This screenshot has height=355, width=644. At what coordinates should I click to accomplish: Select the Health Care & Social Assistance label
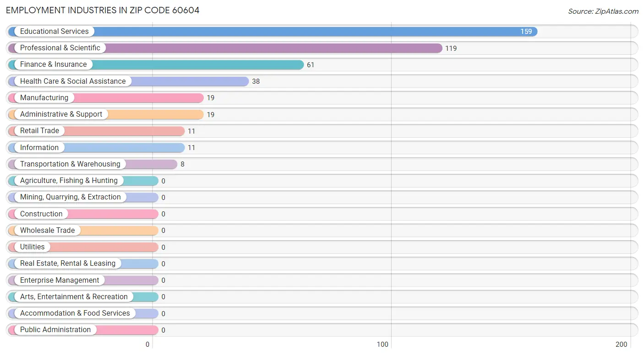[73, 81]
